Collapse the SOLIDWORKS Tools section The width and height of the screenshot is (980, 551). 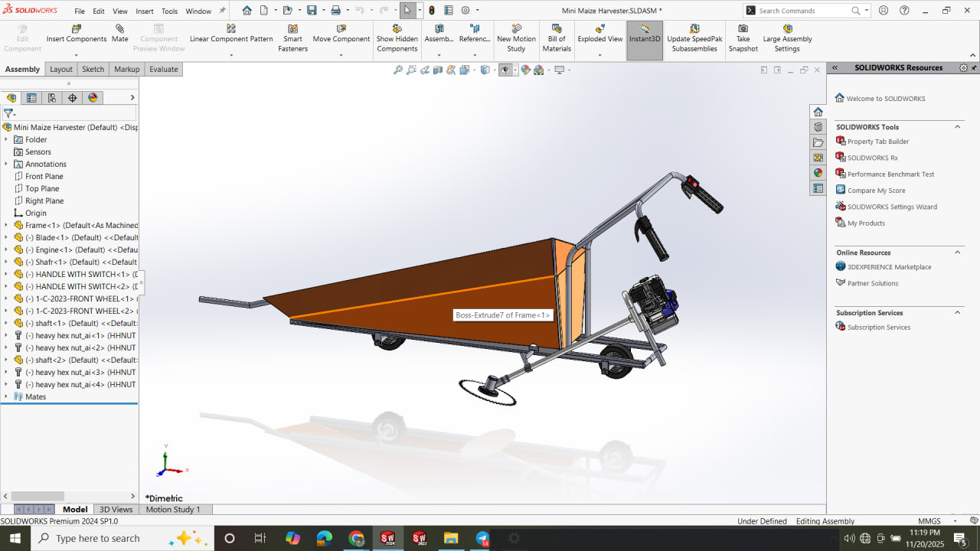pyautogui.click(x=957, y=127)
